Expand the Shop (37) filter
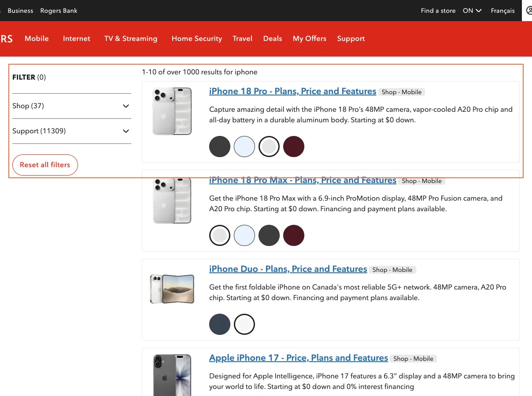 (x=72, y=106)
